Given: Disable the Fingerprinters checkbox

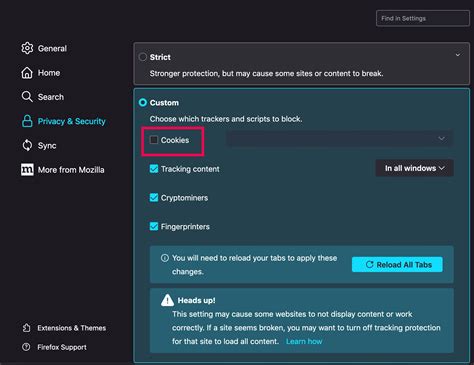Looking at the screenshot, I should tap(154, 227).
